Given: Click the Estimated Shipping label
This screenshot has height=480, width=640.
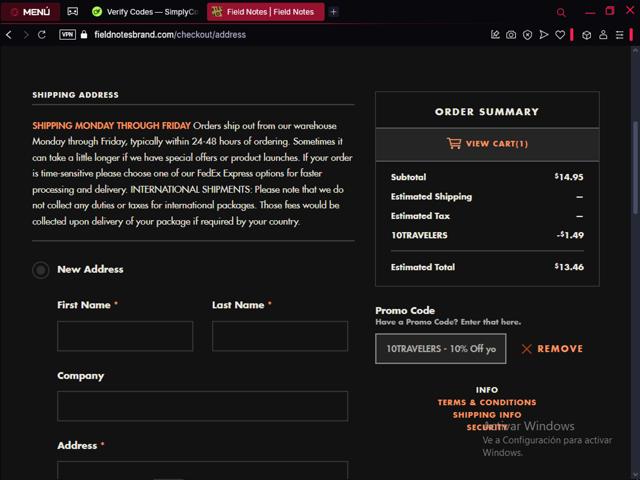Looking at the screenshot, I should [x=431, y=197].
